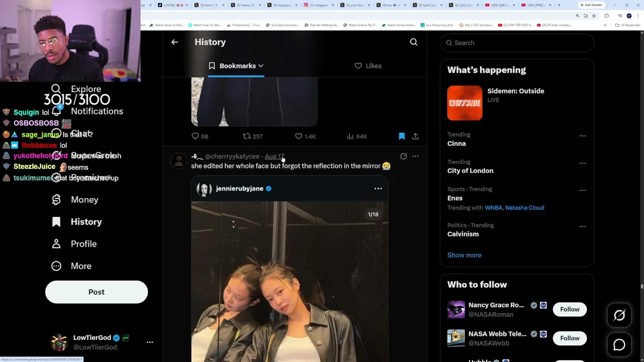
Task: Open City of London trending topic
Action: (470, 170)
